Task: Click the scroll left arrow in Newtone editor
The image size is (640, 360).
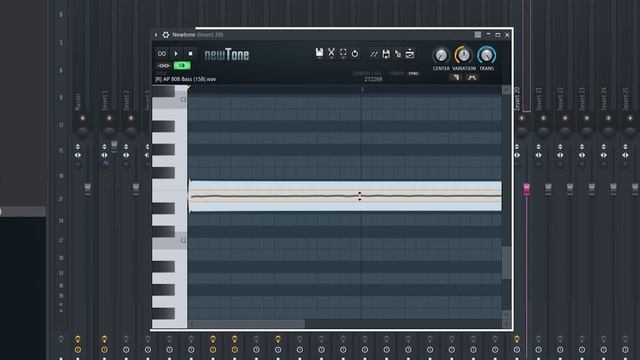Action: pos(192,324)
